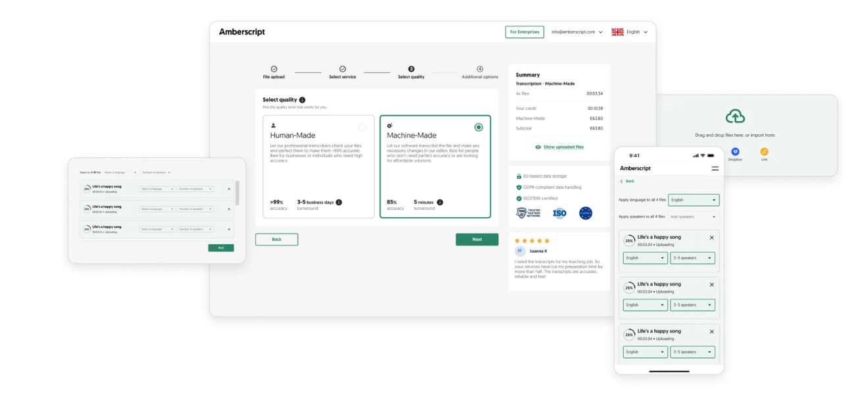
Task: Click the Link import icon
Action: 764,152
